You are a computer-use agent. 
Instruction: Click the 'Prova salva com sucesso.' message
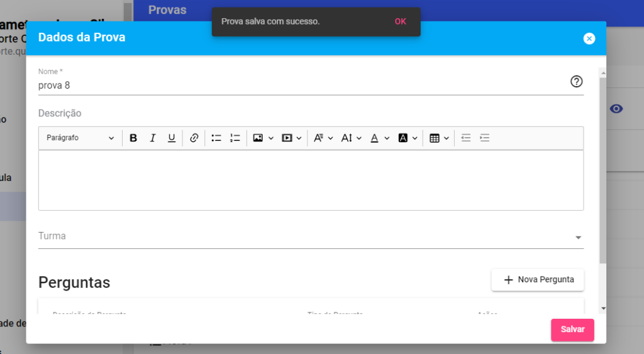(x=270, y=21)
